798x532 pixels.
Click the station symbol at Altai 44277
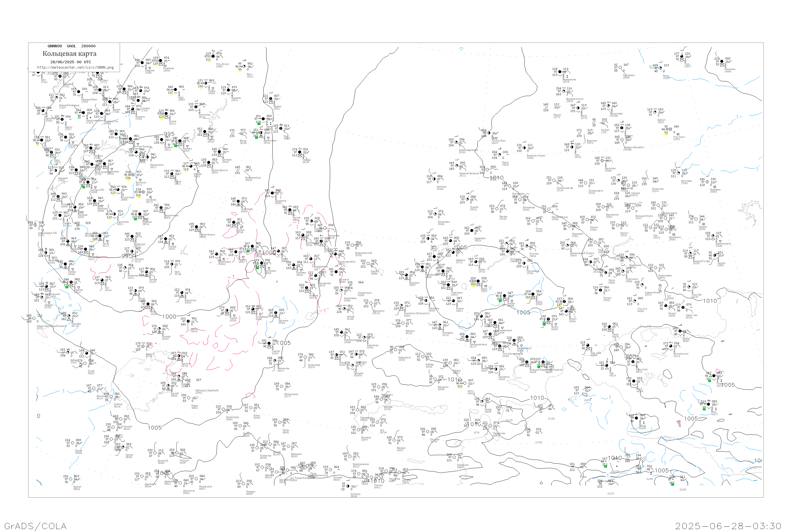coord(708,404)
